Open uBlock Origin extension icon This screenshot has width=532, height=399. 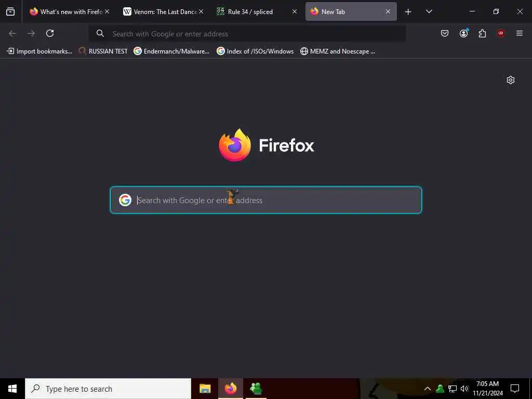coord(501,33)
